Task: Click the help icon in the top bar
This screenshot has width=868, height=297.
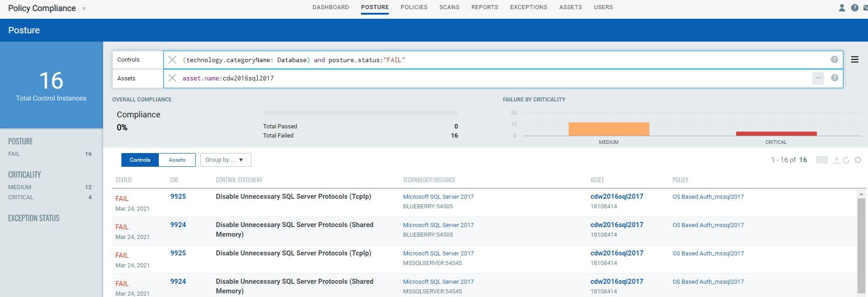Action: pos(855,8)
